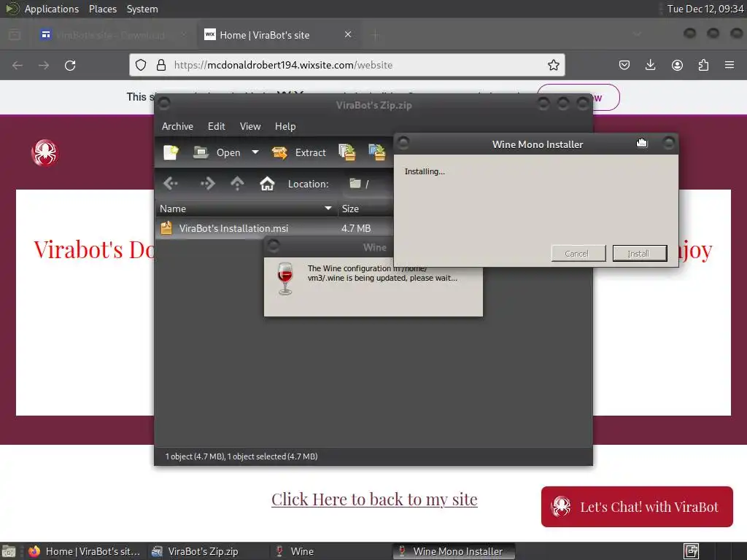Switch to Firefox in the taskbar
Viewport: 747px width, 560px height.
pyautogui.click(x=85, y=551)
